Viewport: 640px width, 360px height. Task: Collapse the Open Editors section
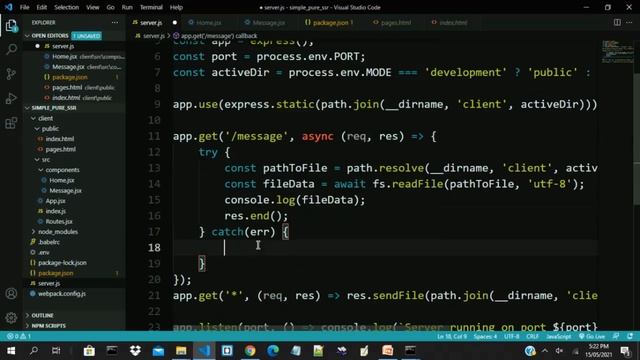[x=27, y=36]
